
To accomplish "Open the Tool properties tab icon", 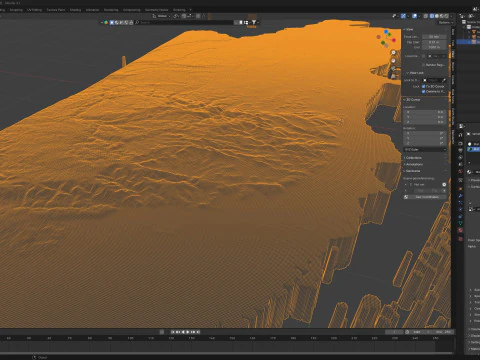I will pos(460,135).
